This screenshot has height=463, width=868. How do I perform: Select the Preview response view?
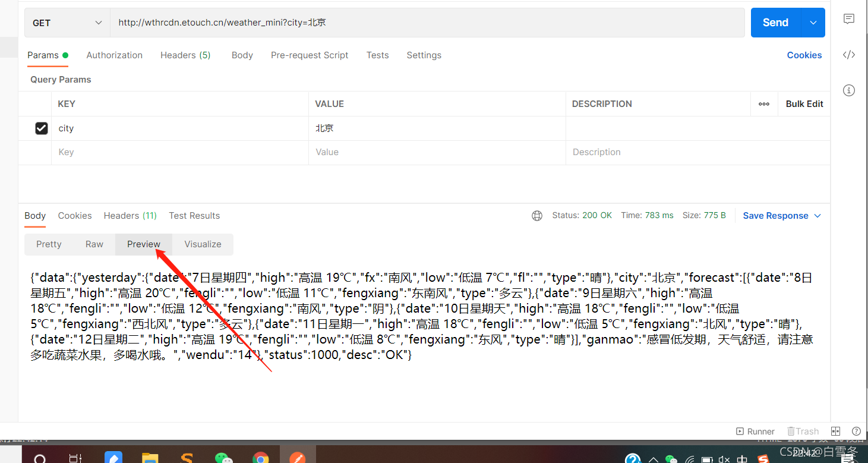(144, 244)
